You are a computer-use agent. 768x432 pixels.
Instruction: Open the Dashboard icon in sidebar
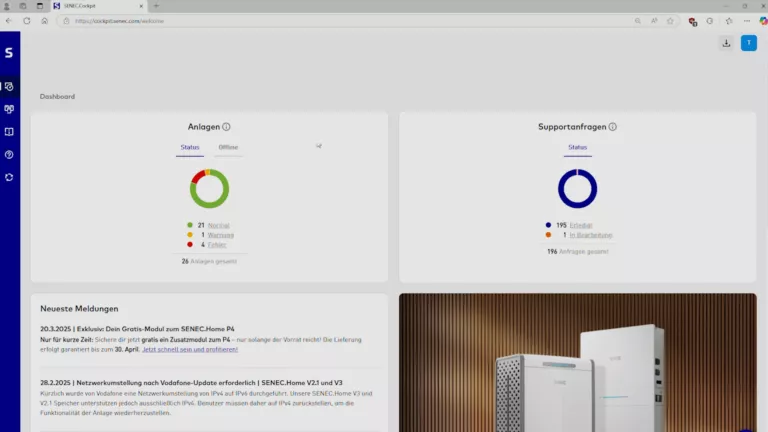pos(9,87)
